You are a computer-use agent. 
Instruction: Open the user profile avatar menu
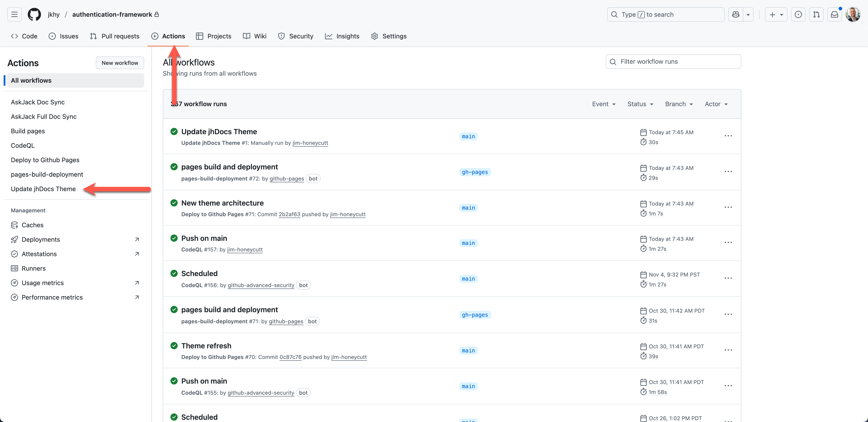tap(853, 14)
